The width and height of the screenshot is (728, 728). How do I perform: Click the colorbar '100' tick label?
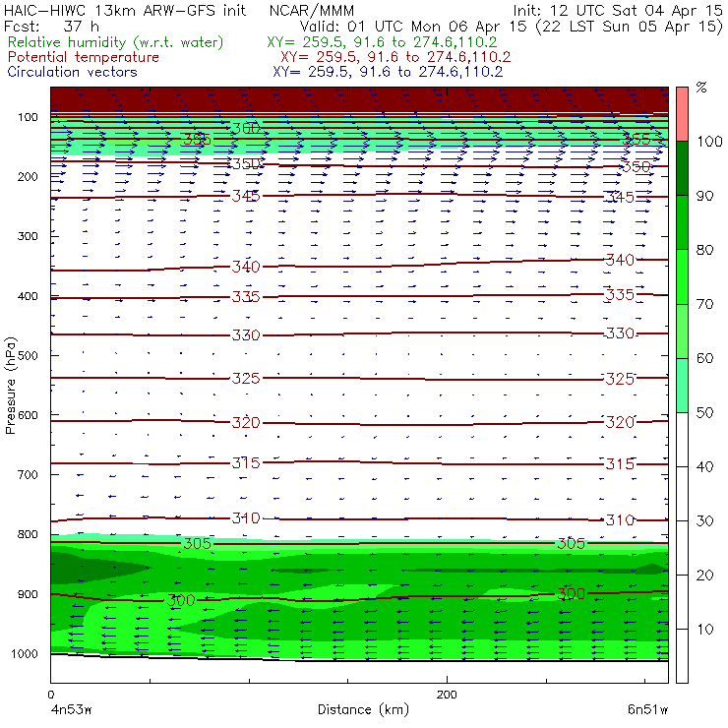coord(710,142)
